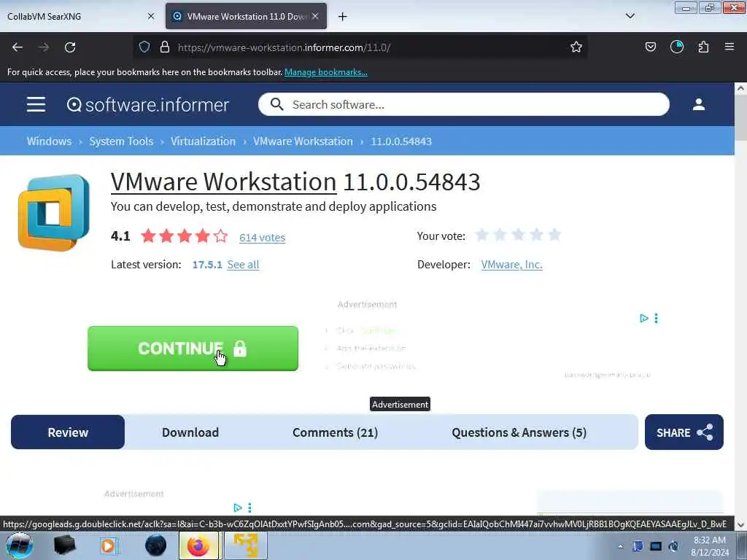Click the AdChoices triangle icon in ad
The width and height of the screenshot is (747, 560).
pos(643,318)
